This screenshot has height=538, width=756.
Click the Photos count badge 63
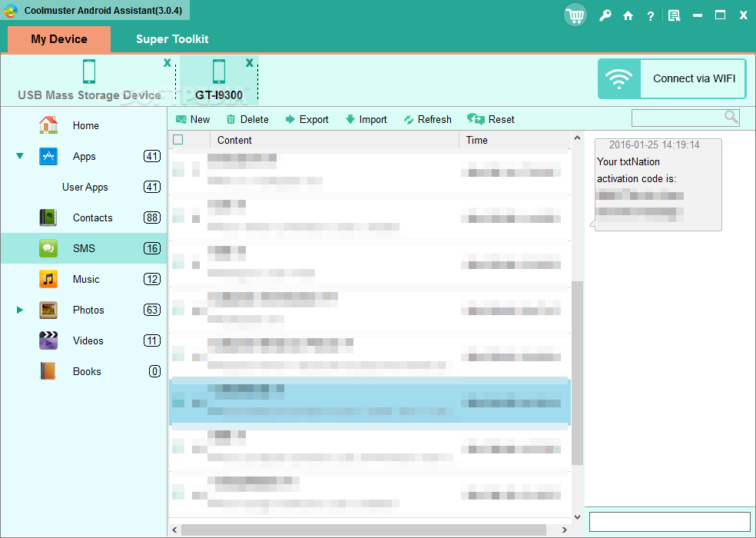(152, 310)
